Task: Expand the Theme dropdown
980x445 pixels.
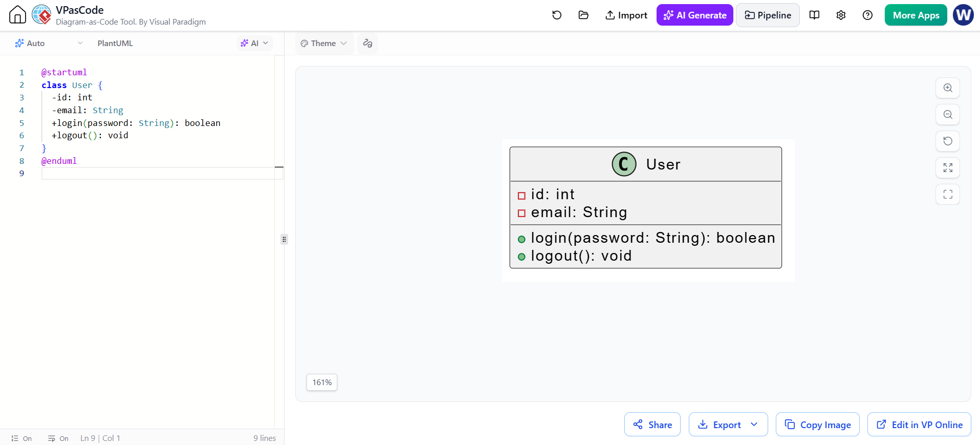Action: [x=324, y=44]
